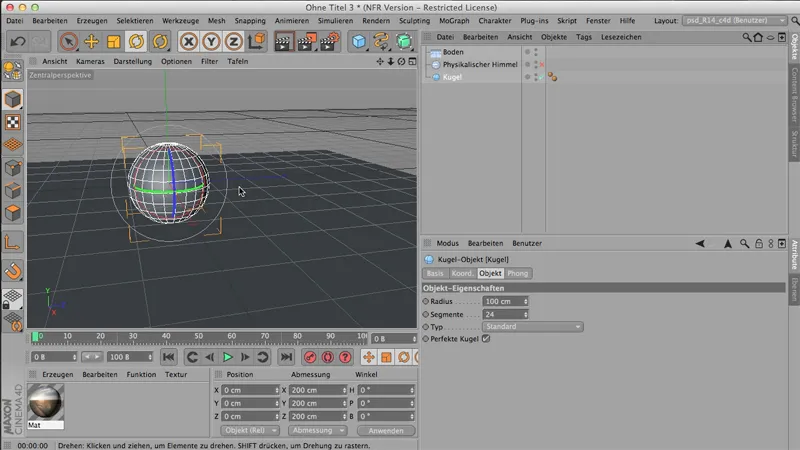
Task: Select the Move tool
Action: 91,41
